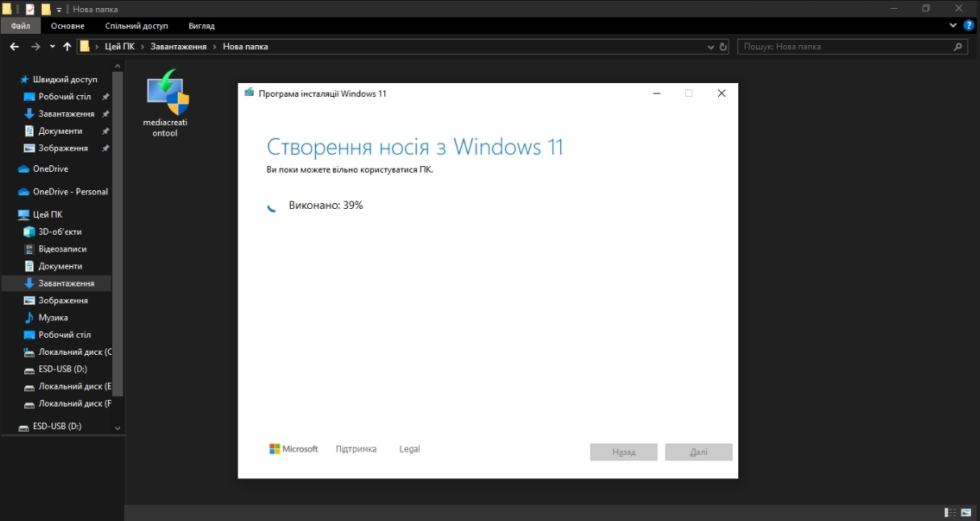Open the Відеозаписи folder

[x=62, y=249]
